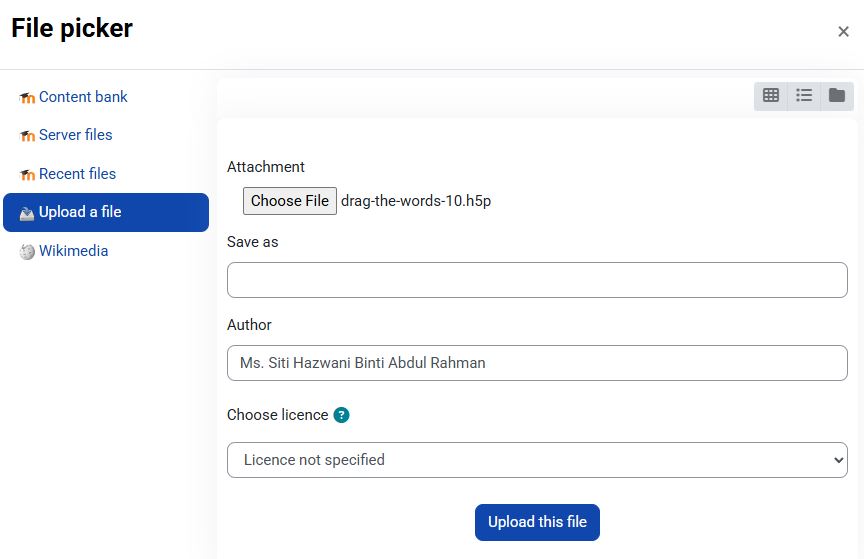This screenshot has width=864, height=559.
Task: Click the Server files Moodle icon
Action: pos(27,136)
